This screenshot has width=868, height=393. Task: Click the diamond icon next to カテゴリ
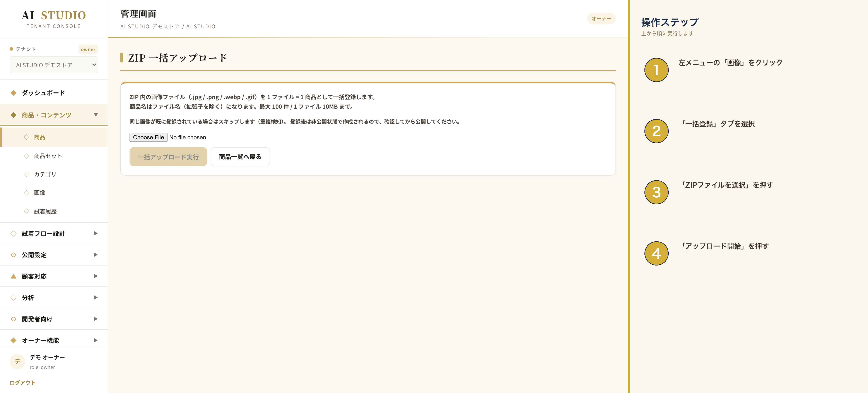(x=27, y=174)
